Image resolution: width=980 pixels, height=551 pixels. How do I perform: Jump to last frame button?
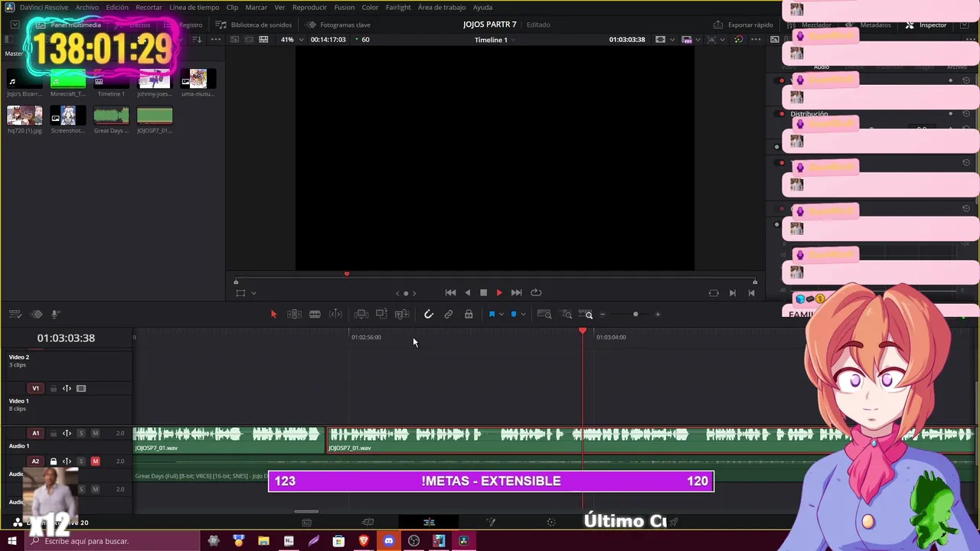(x=516, y=292)
